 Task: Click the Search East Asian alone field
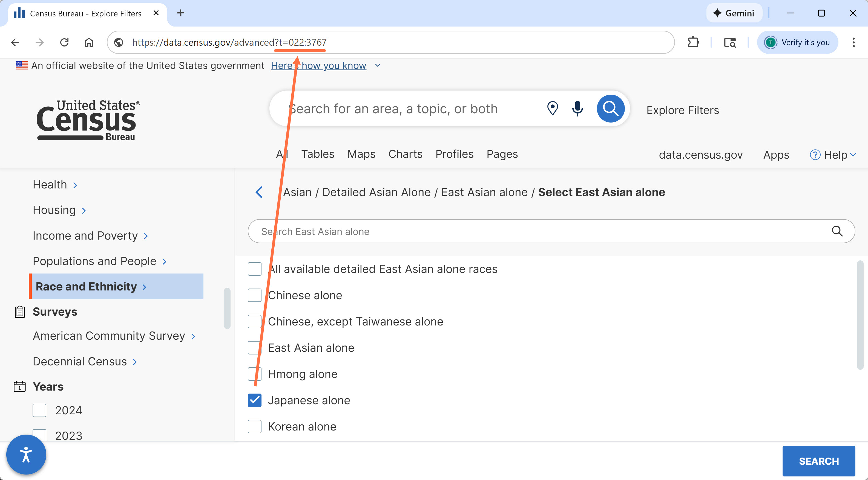[x=539, y=231]
